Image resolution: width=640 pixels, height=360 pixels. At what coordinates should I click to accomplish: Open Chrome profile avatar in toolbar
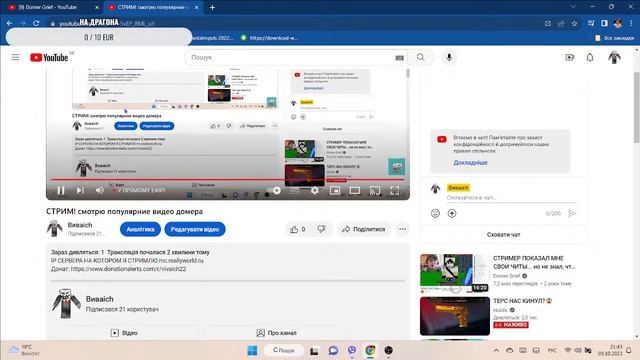point(618,24)
